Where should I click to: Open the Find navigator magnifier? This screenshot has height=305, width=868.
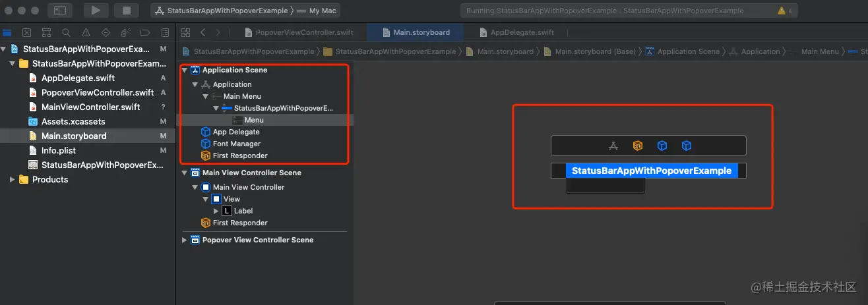[x=67, y=32]
